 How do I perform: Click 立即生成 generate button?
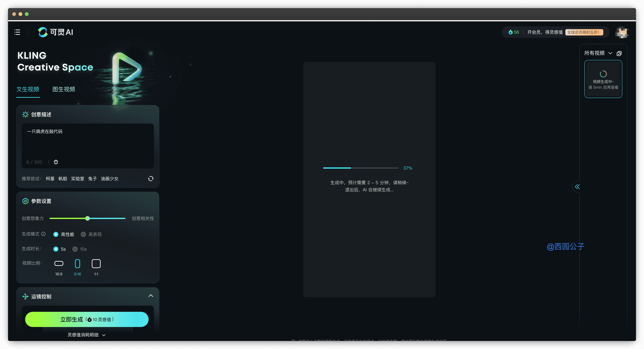[x=87, y=319]
